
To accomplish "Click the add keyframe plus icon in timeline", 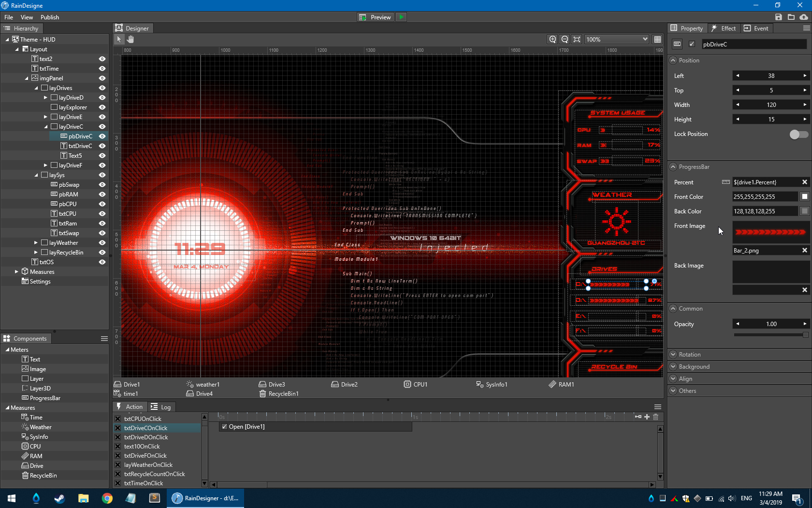I will pos(647,417).
